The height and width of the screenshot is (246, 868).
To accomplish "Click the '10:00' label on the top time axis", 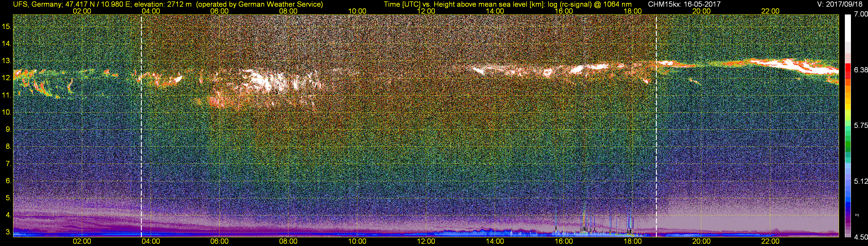I will click(x=357, y=11).
